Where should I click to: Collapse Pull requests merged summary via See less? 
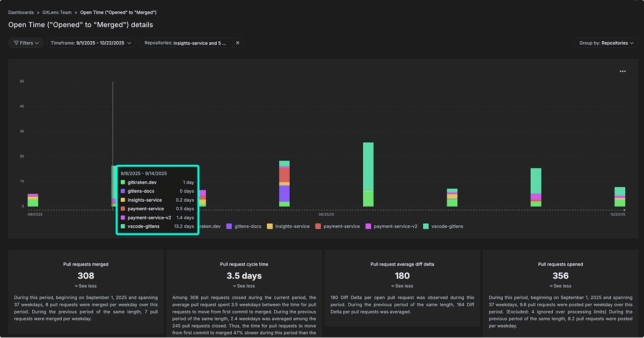click(x=85, y=286)
